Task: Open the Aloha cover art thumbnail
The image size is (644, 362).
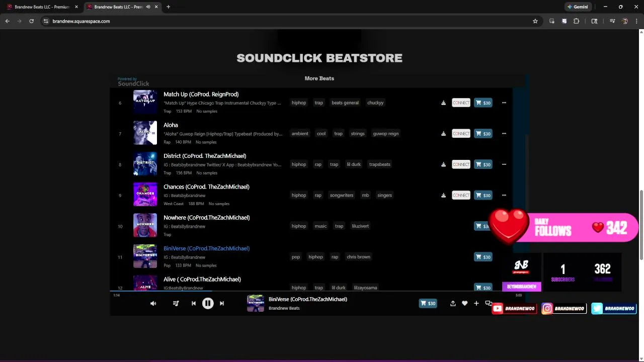Action: [145, 133]
